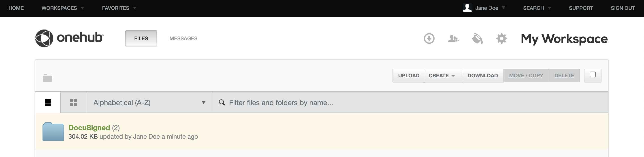Open workspace settings gear icon

[501, 38]
